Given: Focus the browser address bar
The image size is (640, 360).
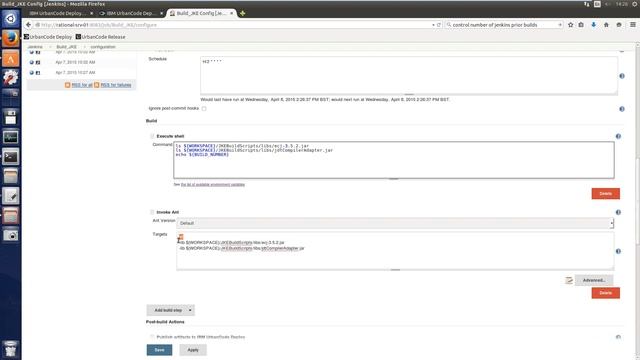Looking at the screenshot, I should click(233, 25).
